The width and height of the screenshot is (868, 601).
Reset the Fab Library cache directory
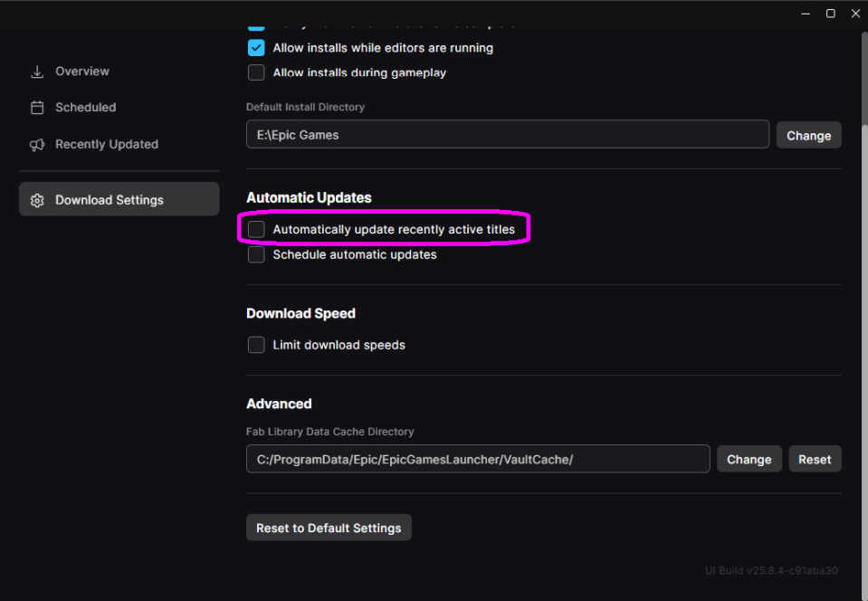coord(815,459)
